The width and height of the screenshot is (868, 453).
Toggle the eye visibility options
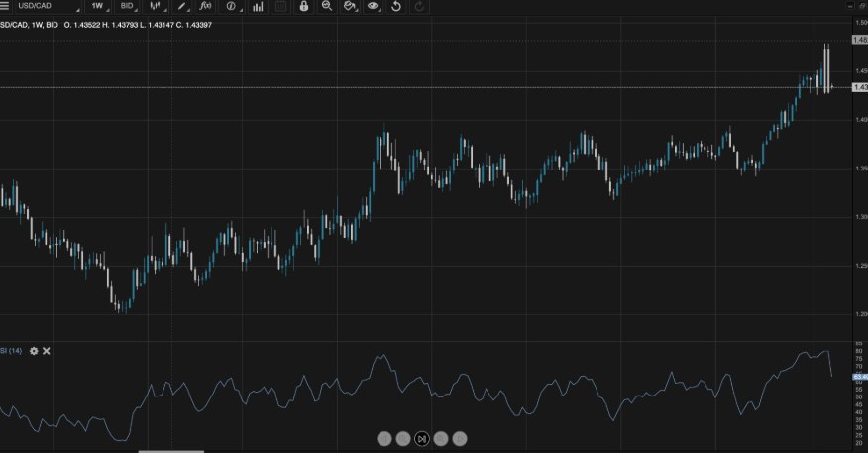point(374,6)
